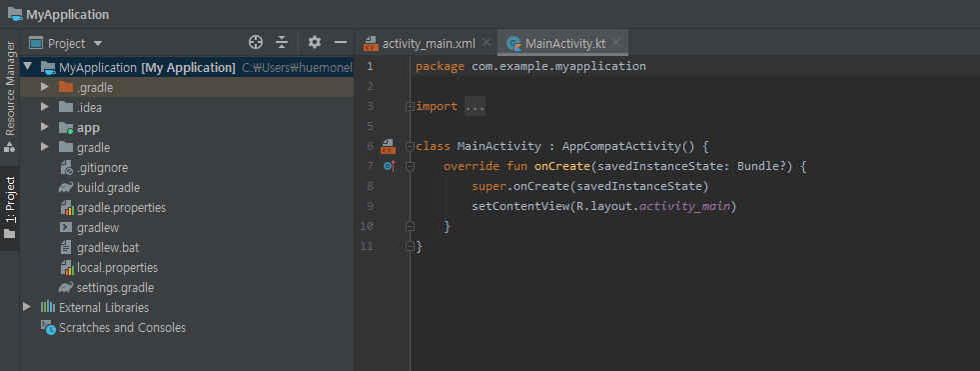Viewport: 980px width, 371px height.
Task: Click the package statement on line 1
Action: (x=530, y=66)
